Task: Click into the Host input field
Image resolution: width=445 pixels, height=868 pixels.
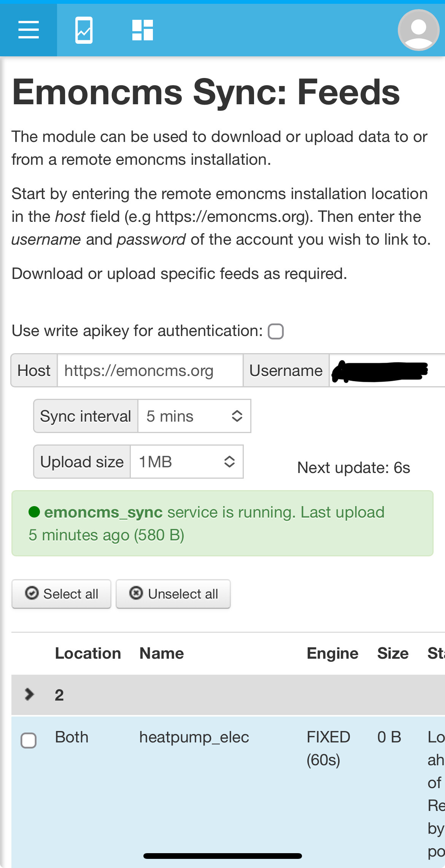Action: (x=150, y=370)
